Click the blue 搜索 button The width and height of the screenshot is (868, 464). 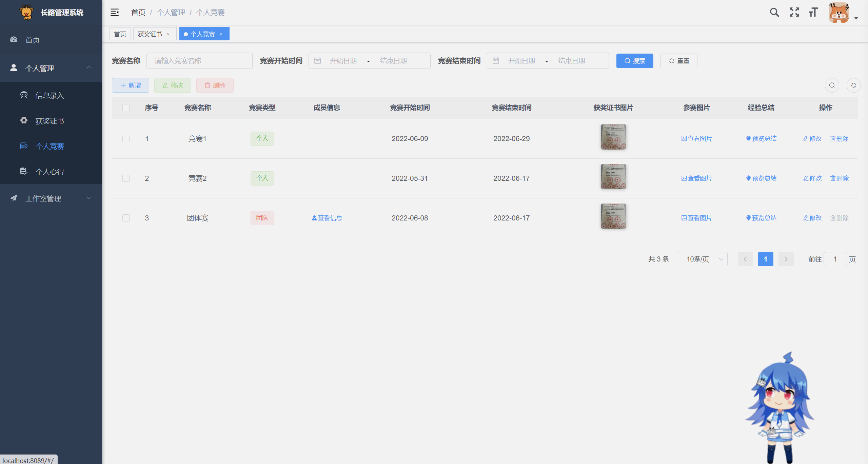(x=634, y=61)
